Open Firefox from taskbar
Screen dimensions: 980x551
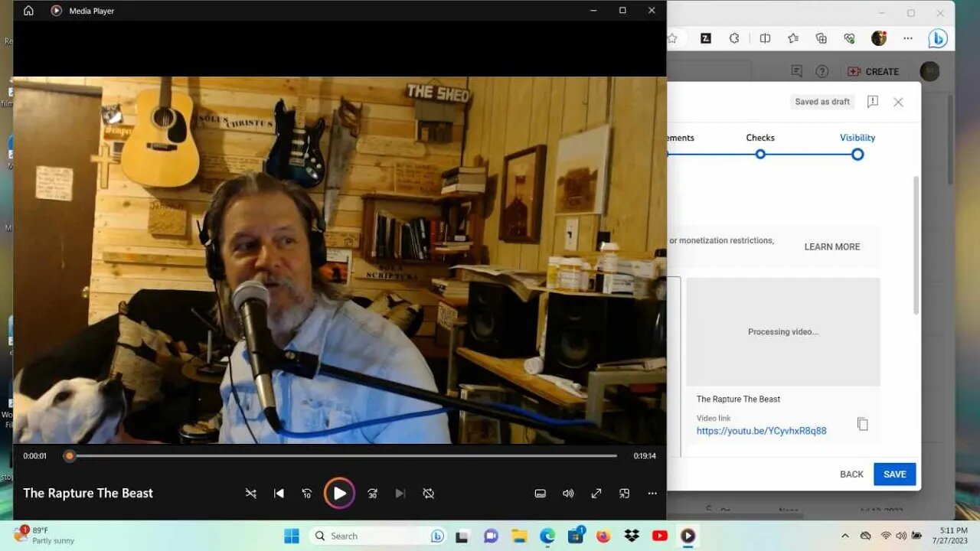pyautogui.click(x=603, y=536)
